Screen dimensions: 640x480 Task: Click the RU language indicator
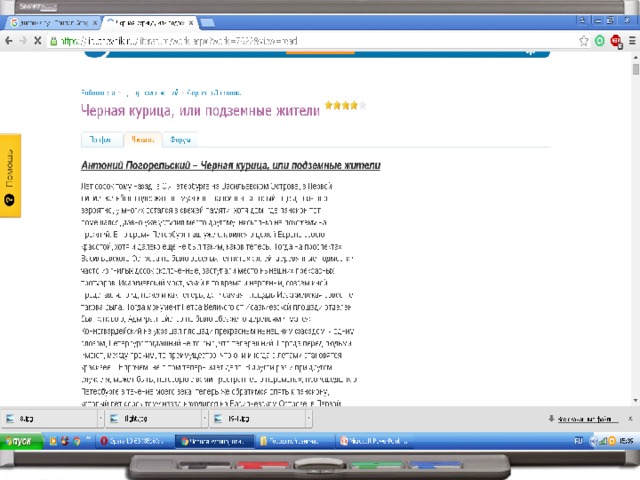click(x=578, y=441)
